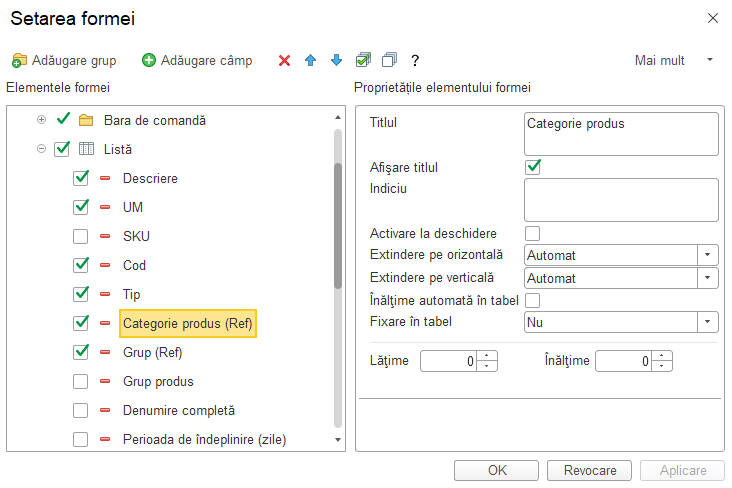Click the Revocare button

[x=589, y=470]
